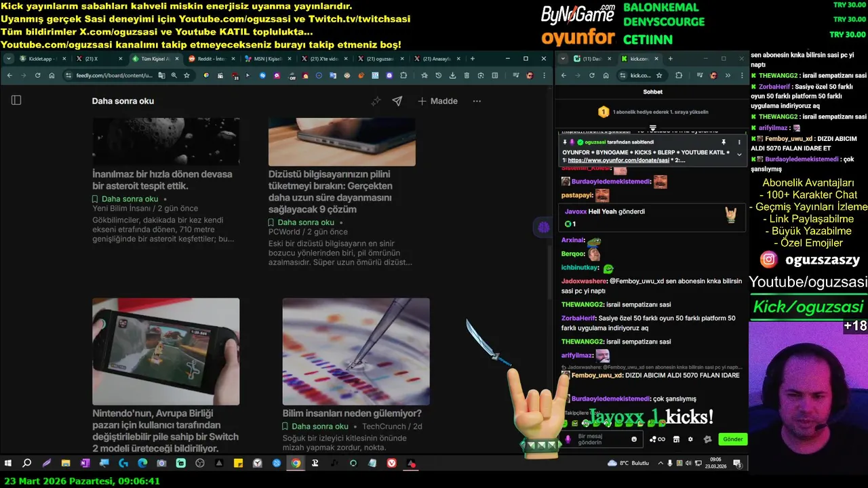Screen dimensions: 868x488
Task: Expand tab search dropdown in Feedly window
Action: click(x=9, y=59)
